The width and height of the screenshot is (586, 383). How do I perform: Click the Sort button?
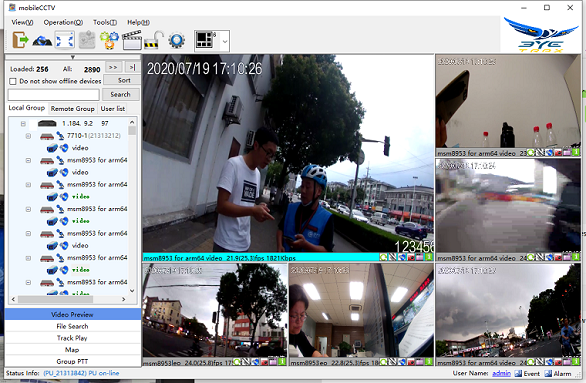click(121, 80)
